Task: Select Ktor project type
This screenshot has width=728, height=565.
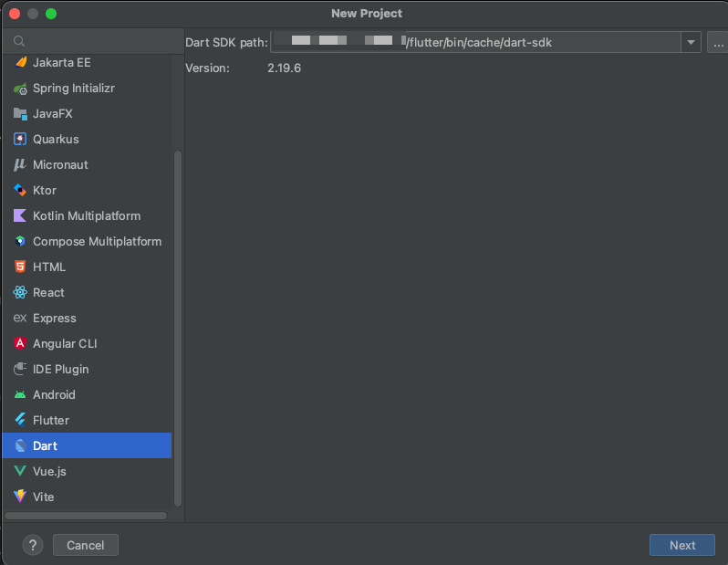Action: click(x=87, y=190)
